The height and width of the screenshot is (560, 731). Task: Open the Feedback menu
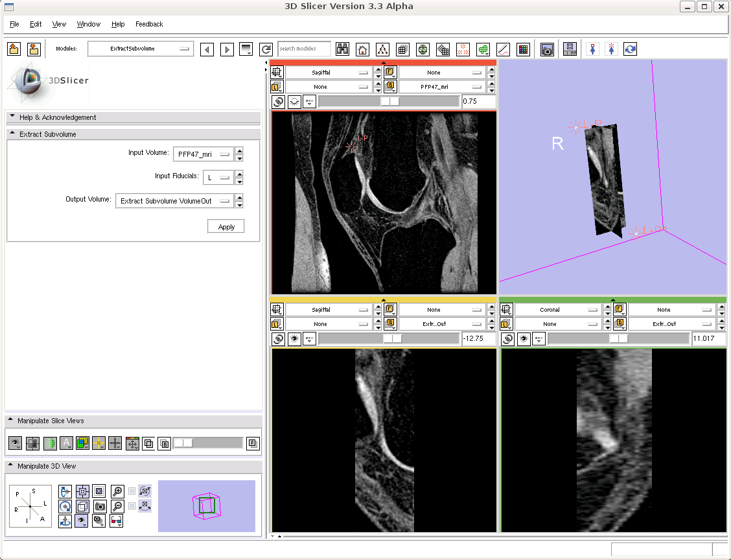(x=149, y=24)
